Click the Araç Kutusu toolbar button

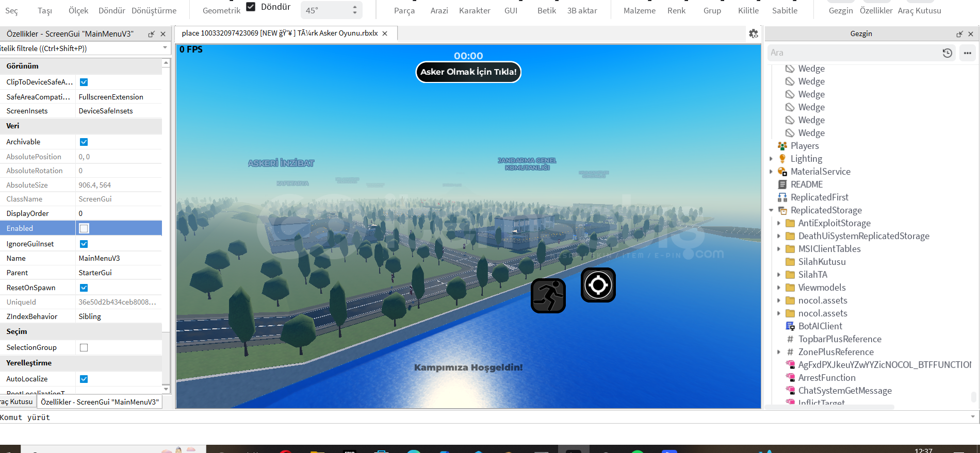tap(919, 10)
